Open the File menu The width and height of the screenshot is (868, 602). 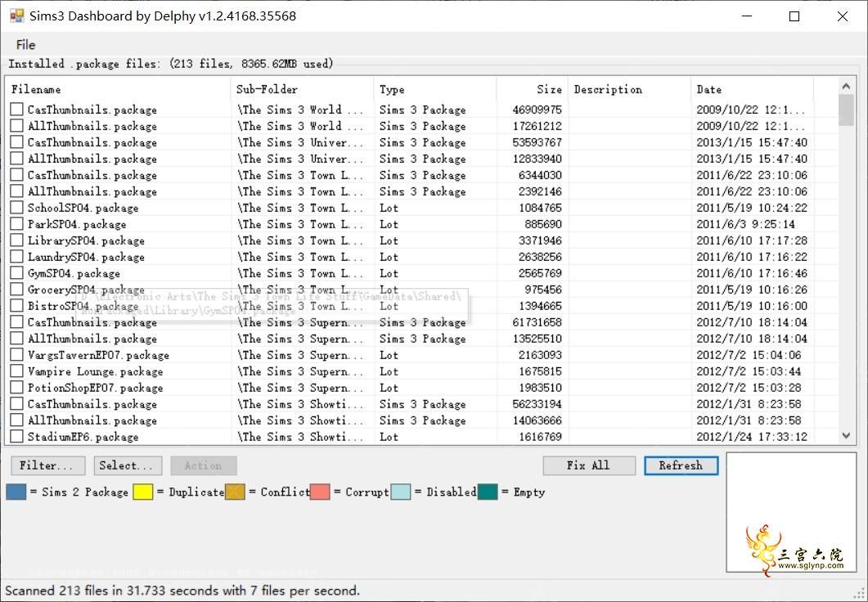25,45
